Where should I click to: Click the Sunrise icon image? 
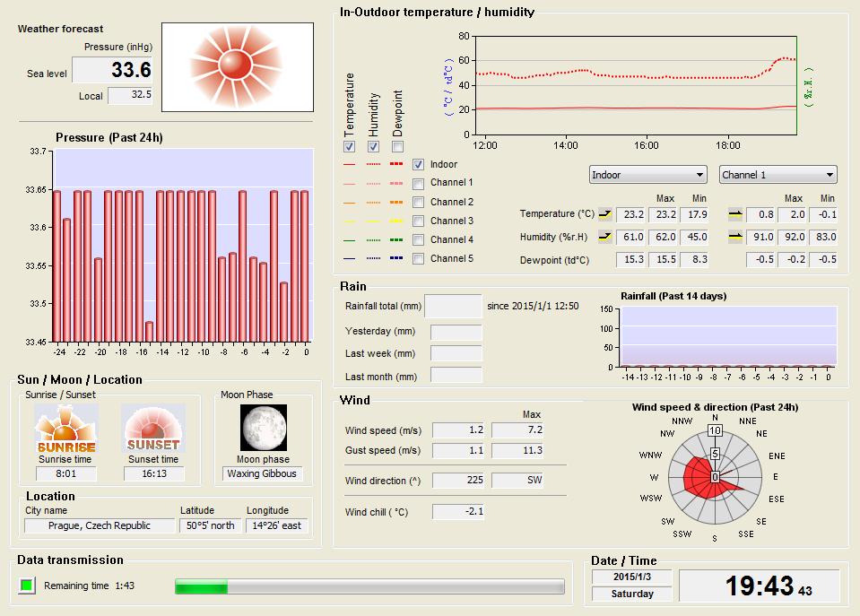point(65,428)
